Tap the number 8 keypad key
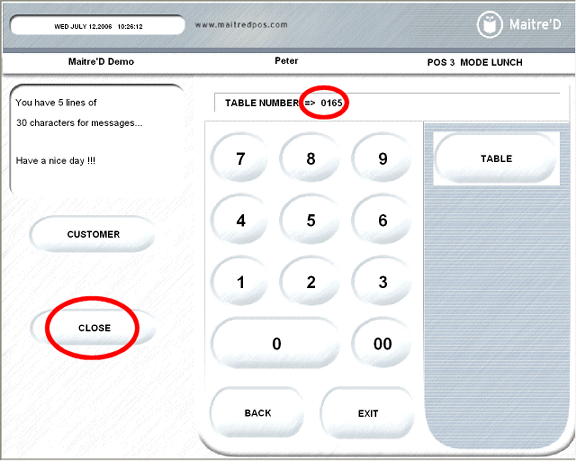This screenshot has width=576, height=461. click(310, 158)
